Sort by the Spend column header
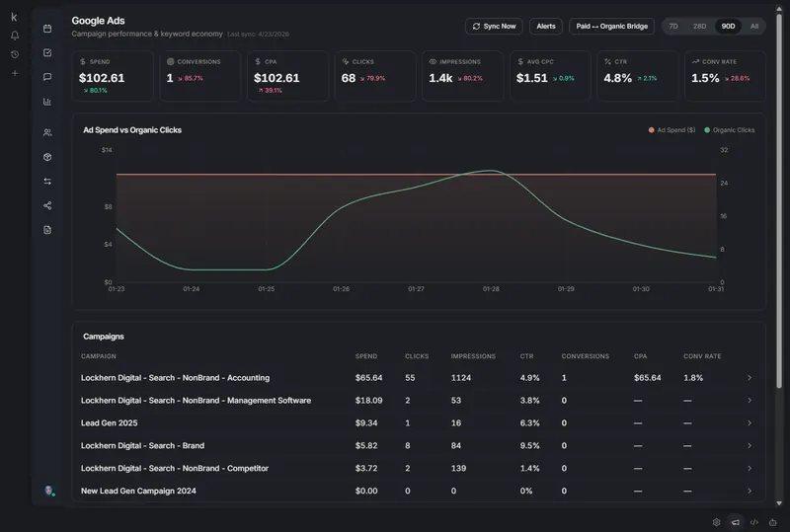Viewport: 790px width, 532px height. 366,356
